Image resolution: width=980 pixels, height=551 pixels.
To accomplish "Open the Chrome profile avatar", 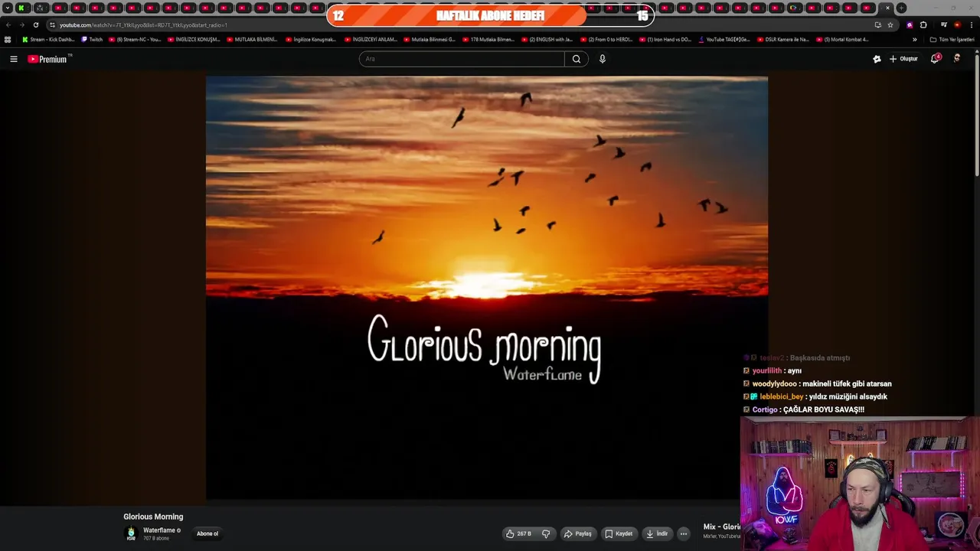I will pyautogui.click(x=957, y=24).
